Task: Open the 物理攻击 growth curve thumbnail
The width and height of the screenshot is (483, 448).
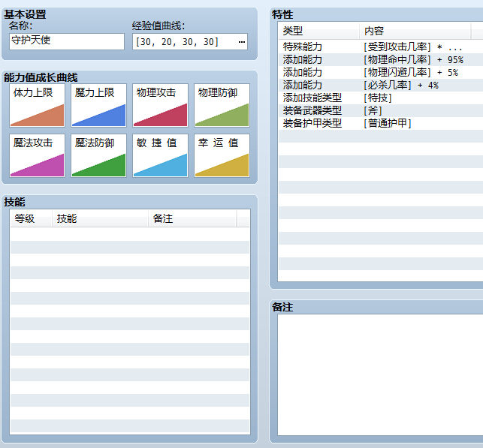Action: [x=160, y=105]
